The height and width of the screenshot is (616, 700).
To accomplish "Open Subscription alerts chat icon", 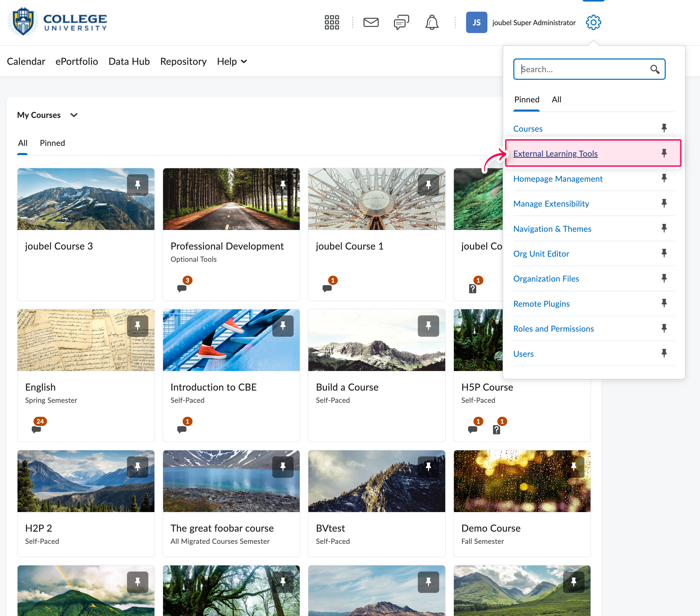I will [401, 23].
